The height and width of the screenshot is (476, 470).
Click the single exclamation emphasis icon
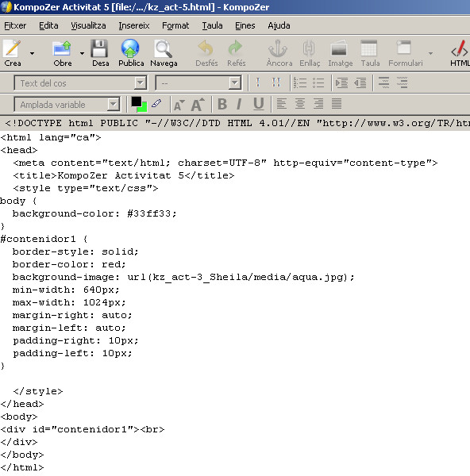[258, 83]
